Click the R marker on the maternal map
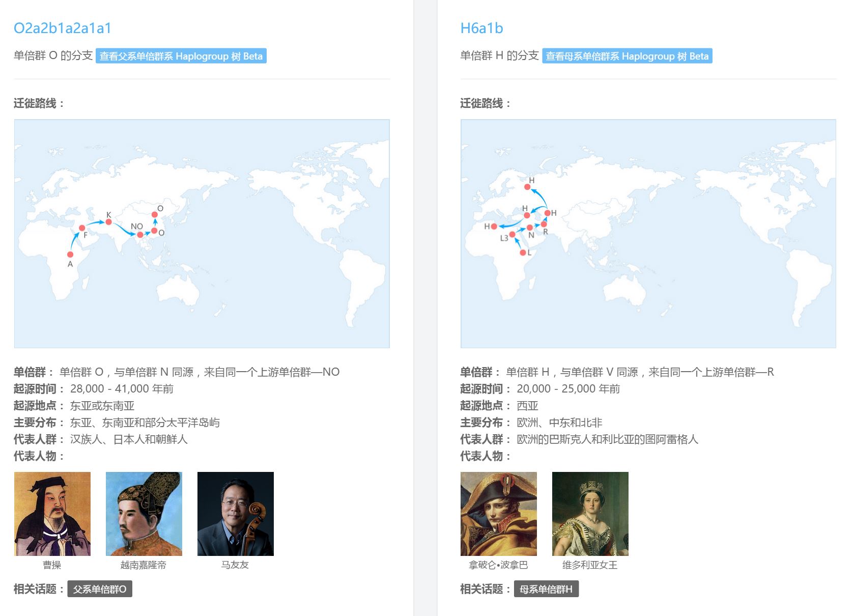The image size is (854, 616). pyautogui.click(x=544, y=225)
